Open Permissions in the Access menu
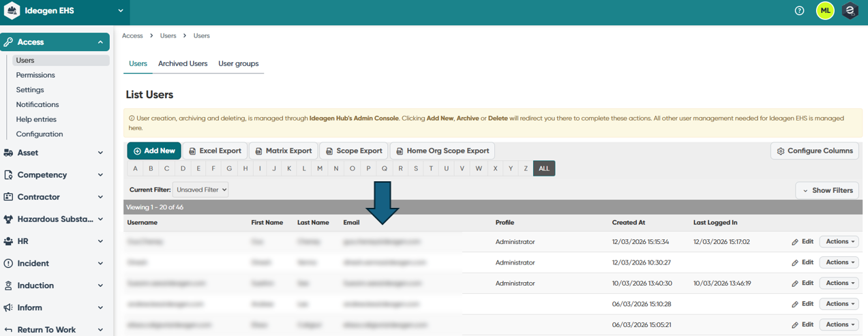The height and width of the screenshot is (336, 868). pyautogui.click(x=35, y=75)
